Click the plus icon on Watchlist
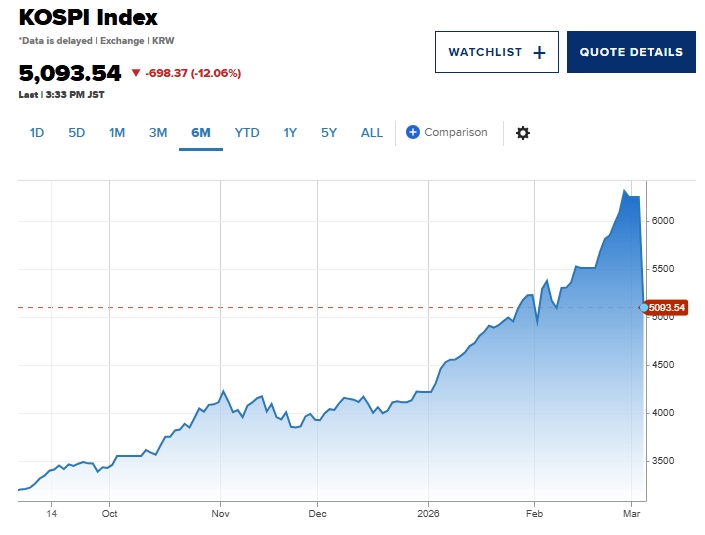The image size is (705, 535). [539, 52]
